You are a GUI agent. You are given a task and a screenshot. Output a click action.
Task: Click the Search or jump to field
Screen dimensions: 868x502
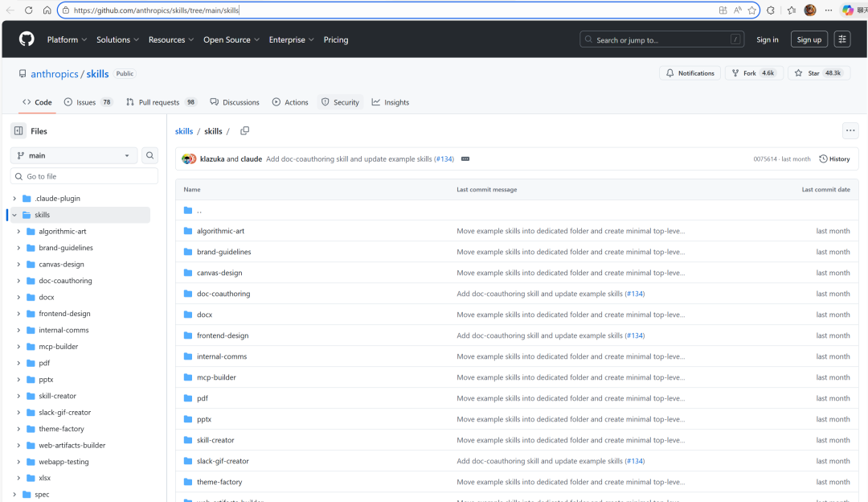click(661, 40)
